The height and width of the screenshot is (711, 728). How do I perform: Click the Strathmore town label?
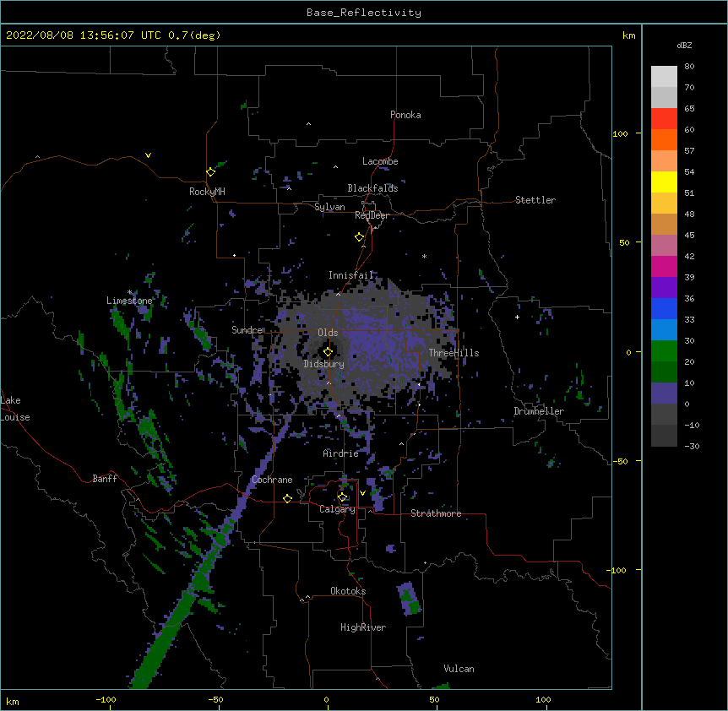(x=436, y=513)
